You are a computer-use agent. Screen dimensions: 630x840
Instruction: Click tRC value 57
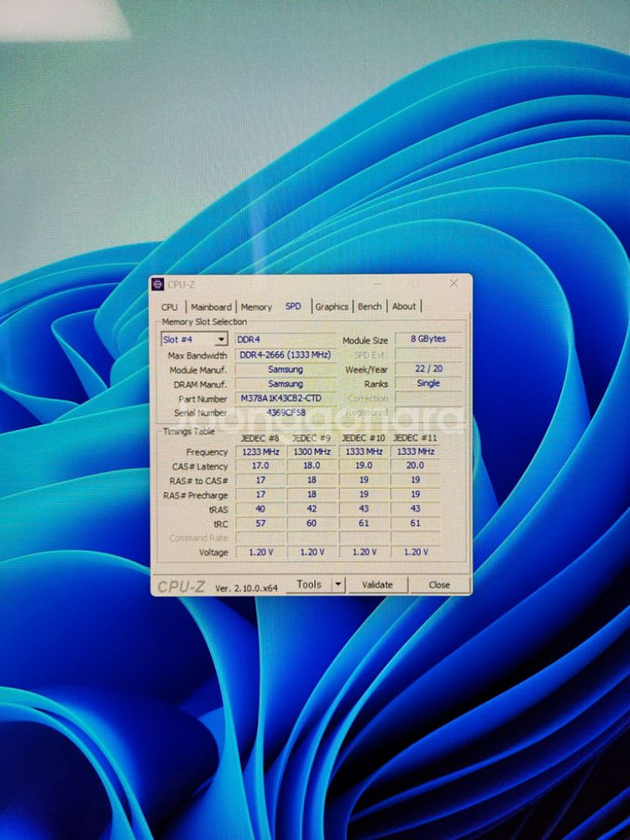(260, 522)
